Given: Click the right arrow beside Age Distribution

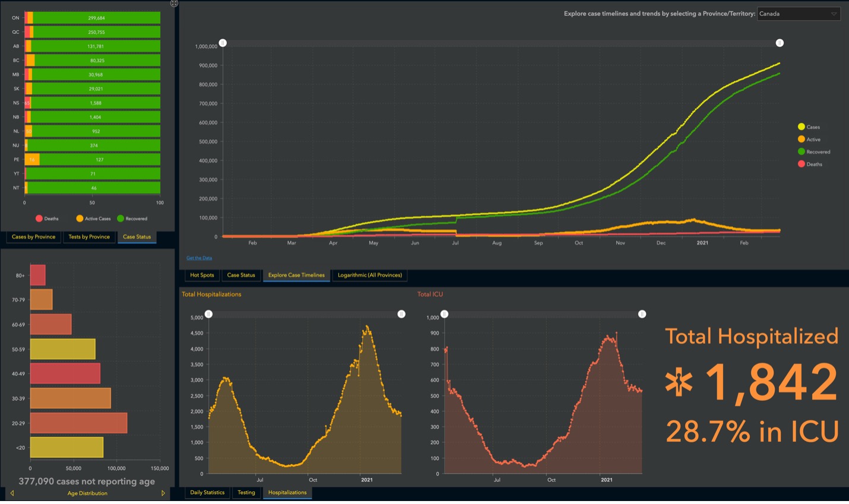Looking at the screenshot, I should pos(163,493).
